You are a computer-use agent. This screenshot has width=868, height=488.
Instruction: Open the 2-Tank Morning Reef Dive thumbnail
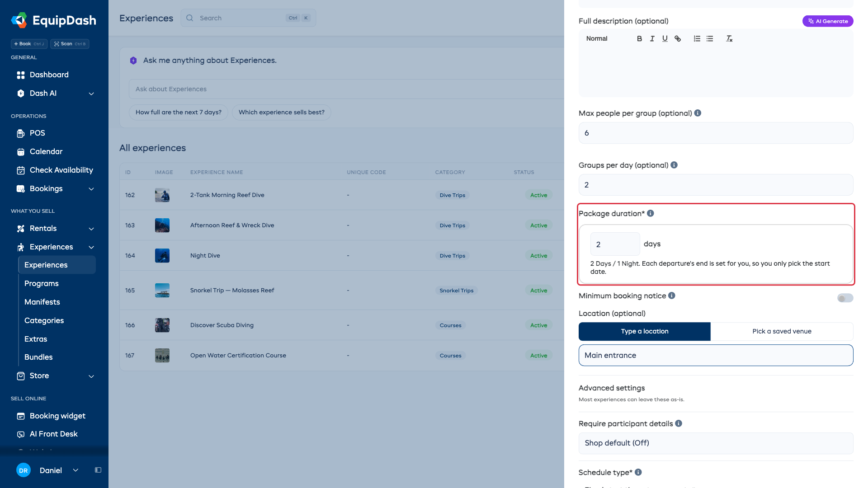pyautogui.click(x=162, y=195)
